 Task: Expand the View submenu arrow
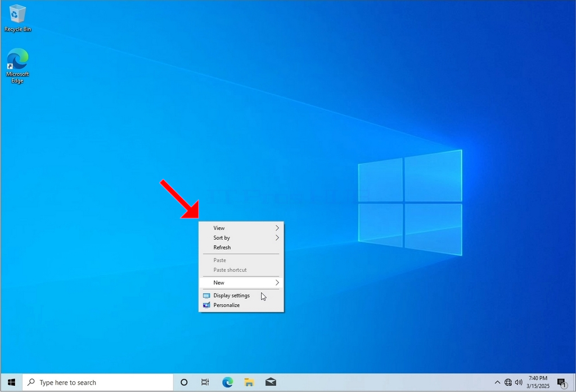click(277, 228)
